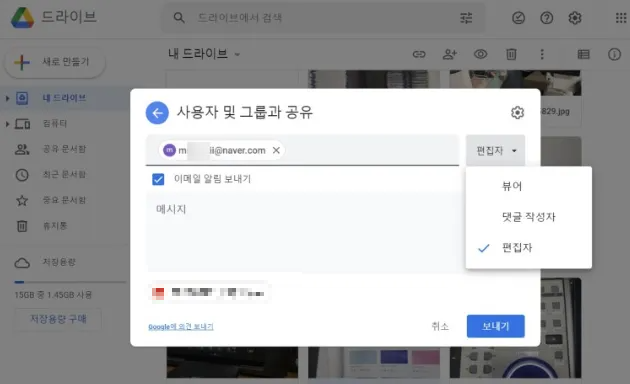
Task: Remove the naver.com email chip
Action: (x=276, y=150)
